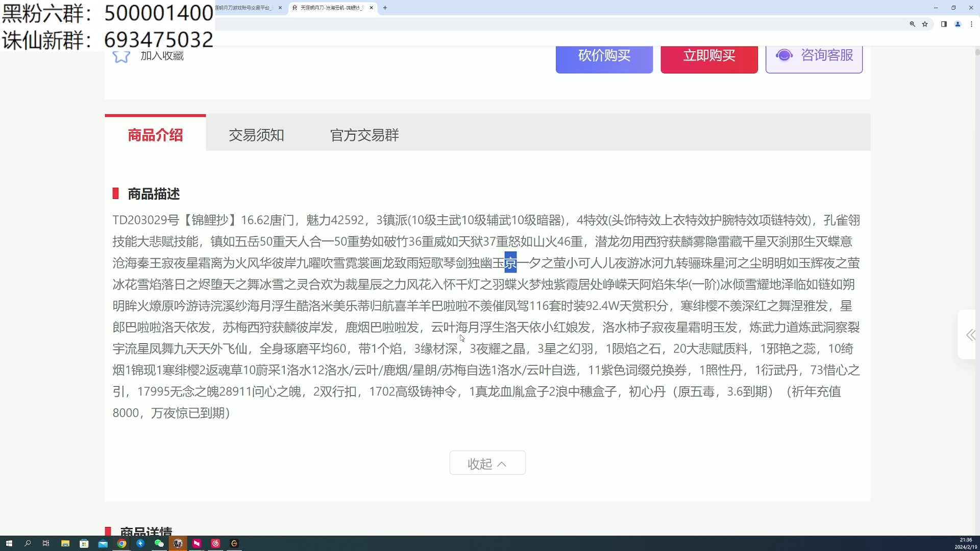Viewport: 980px width, 551px height.
Task: Click the 立即购买 purchase button
Action: [x=709, y=56]
